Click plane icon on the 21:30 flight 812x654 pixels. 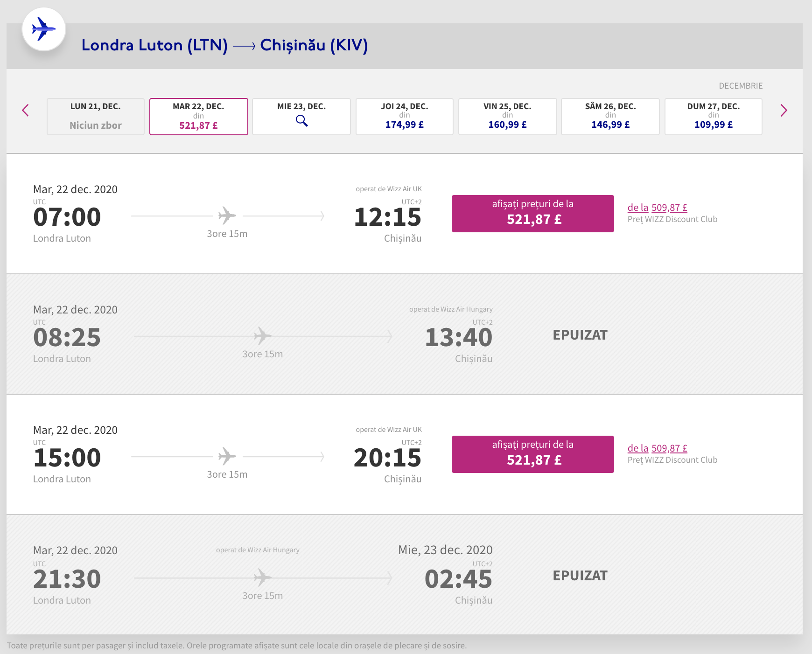point(262,577)
